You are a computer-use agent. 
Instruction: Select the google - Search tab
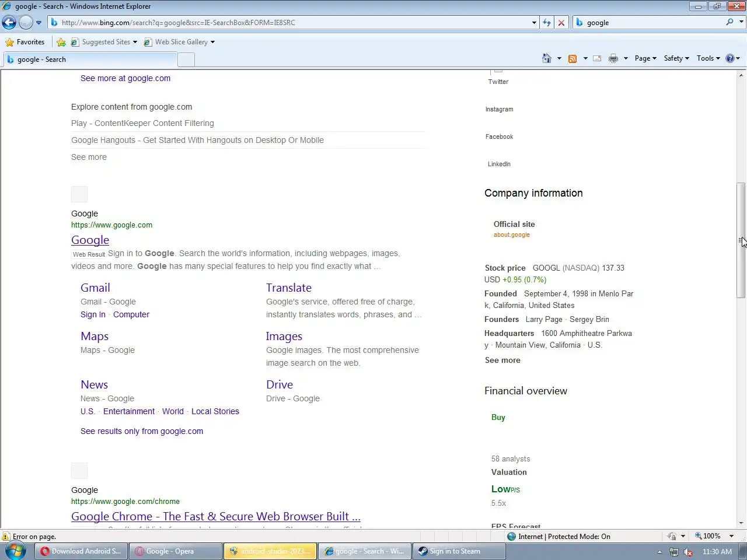click(89, 59)
